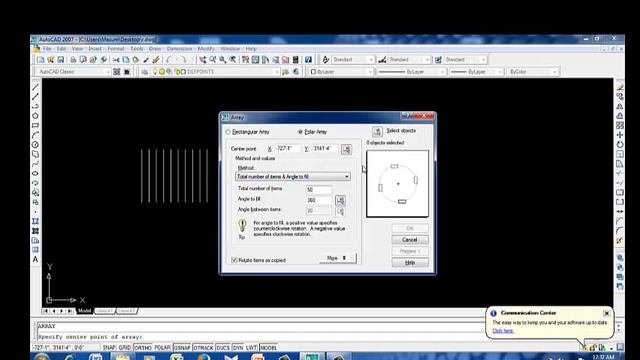Click the Angle to fill input field

tap(318, 200)
